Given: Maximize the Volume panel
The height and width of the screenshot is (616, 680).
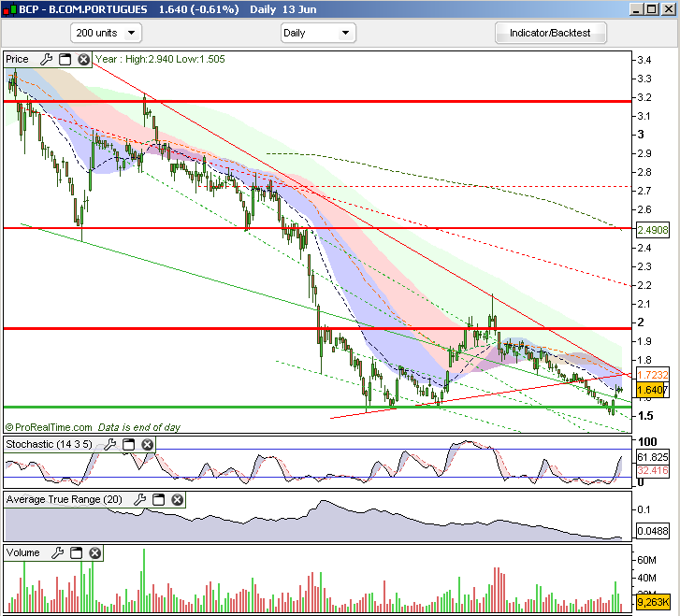Looking at the screenshot, I should (x=77, y=552).
